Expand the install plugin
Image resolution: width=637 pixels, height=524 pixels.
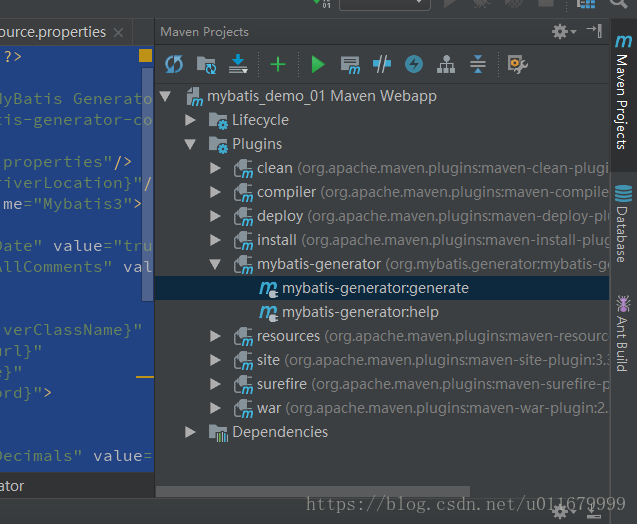(x=215, y=240)
